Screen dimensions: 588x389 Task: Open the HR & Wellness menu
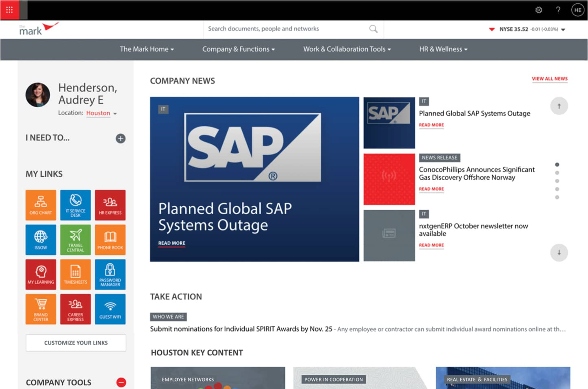click(x=443, y=49)
